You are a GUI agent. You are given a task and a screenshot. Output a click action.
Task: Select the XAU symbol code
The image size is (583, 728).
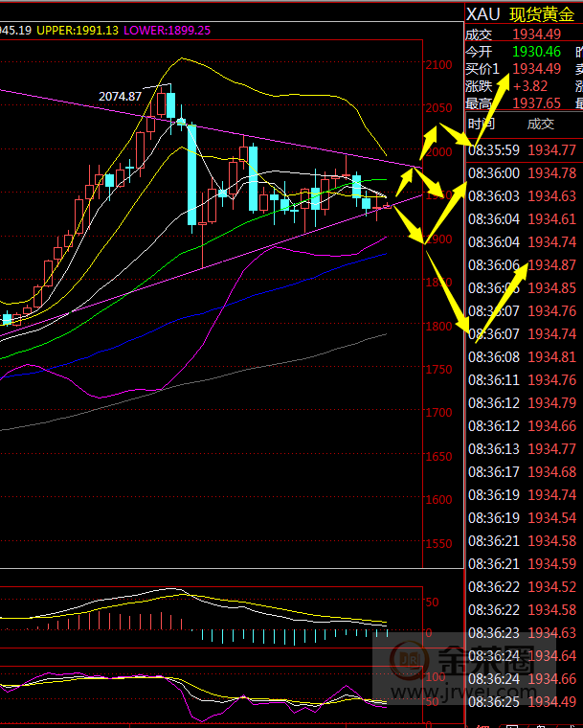pyautogui.click(x=482, y=14)
